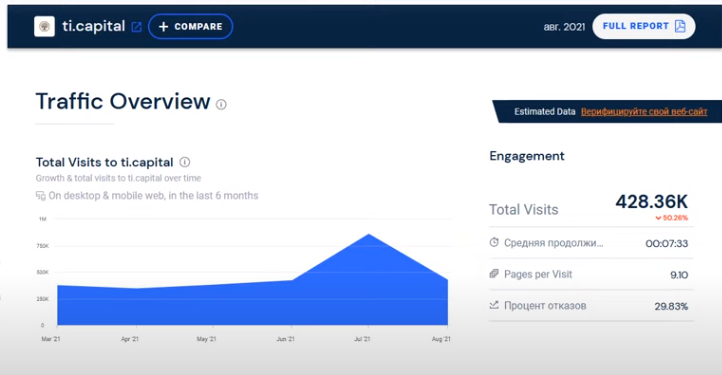Click the Верифицируйте свой веб-сайт link

[x=644, y=111]
